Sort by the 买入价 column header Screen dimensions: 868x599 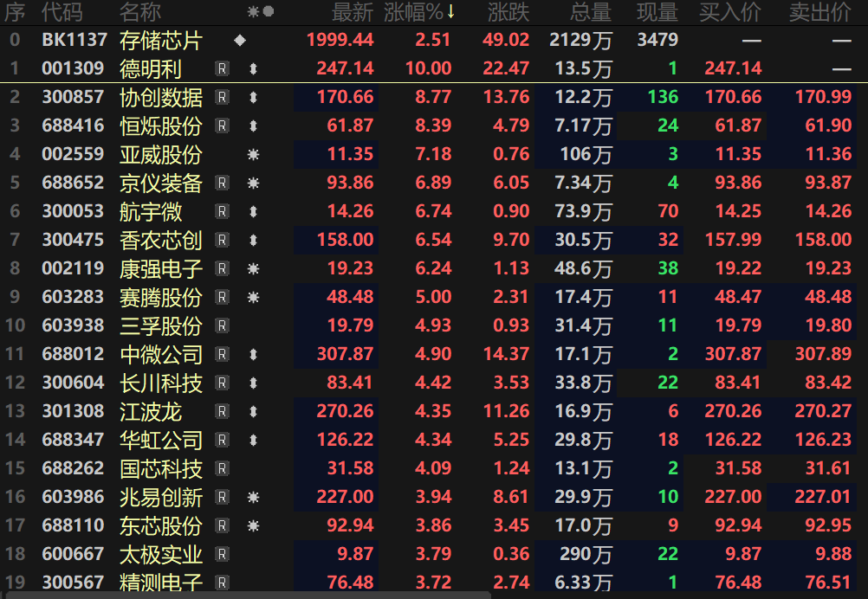point(730,12)
